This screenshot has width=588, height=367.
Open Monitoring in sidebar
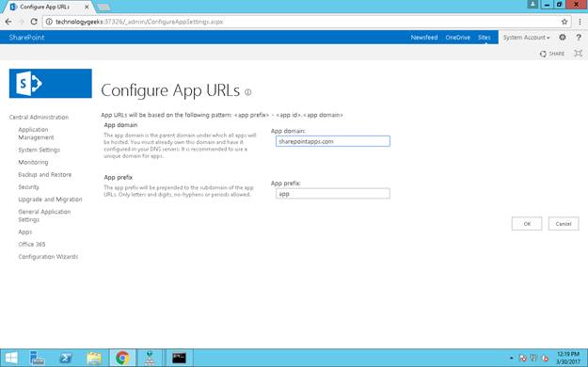[33, 162]
